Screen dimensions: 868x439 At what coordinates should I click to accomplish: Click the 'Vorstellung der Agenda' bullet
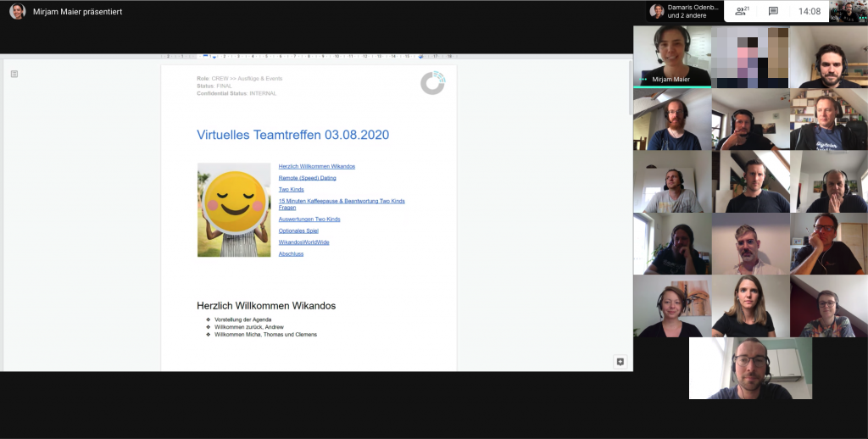click(x=243, y=320)
